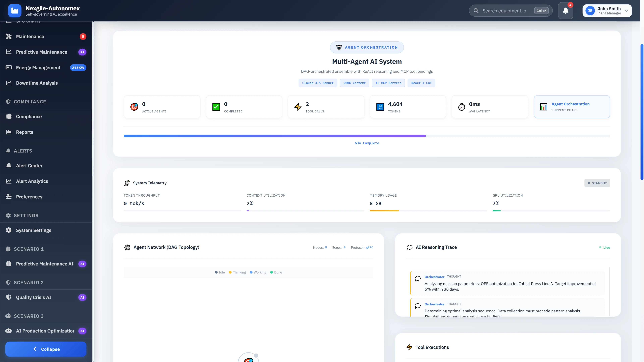Expand the Compliance section header

pos(30,102)
